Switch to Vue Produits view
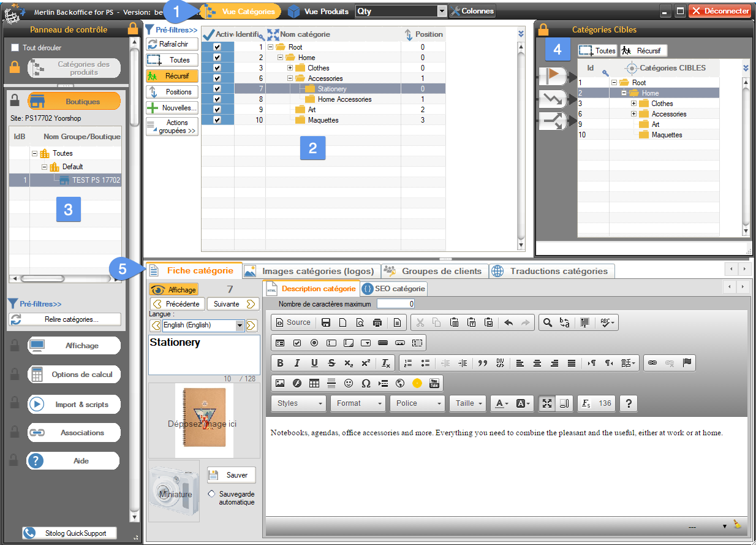The height and width of the screenshot is (545, 756). 319,11
